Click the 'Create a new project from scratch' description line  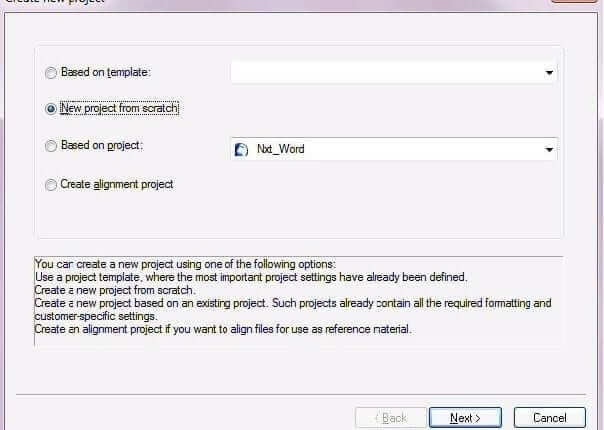click(115, 290)
